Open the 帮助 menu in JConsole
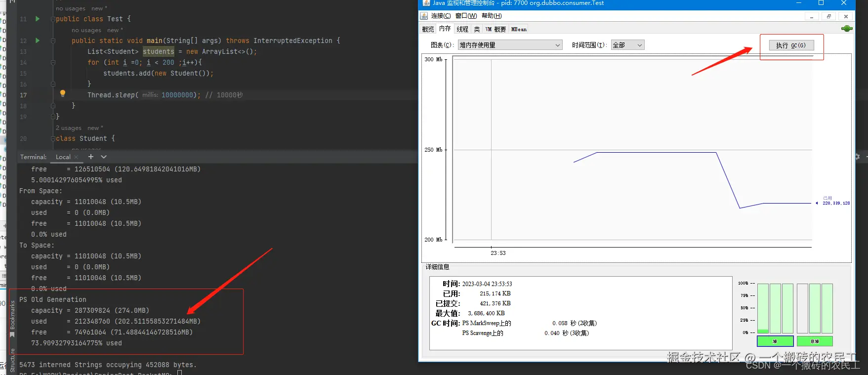This screenshot has width=868, height=375. tap(492, 16)
